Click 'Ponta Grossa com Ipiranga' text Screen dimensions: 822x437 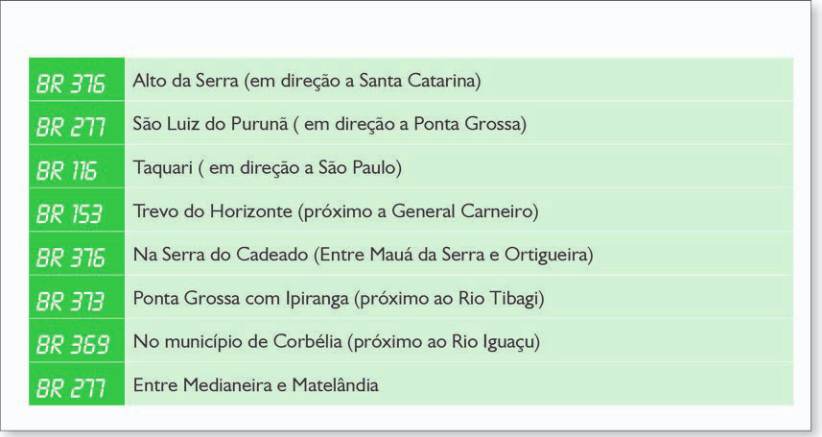(241, 299)
